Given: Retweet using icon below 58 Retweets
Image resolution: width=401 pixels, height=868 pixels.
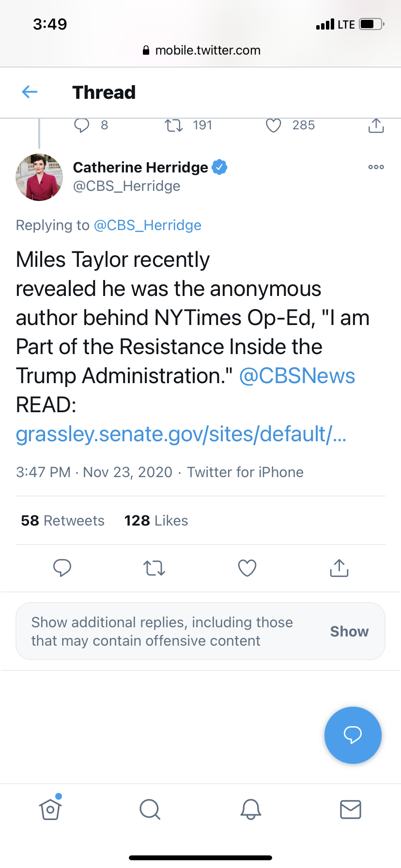Looking at the screenshot, I should click(x=154, y=568).
